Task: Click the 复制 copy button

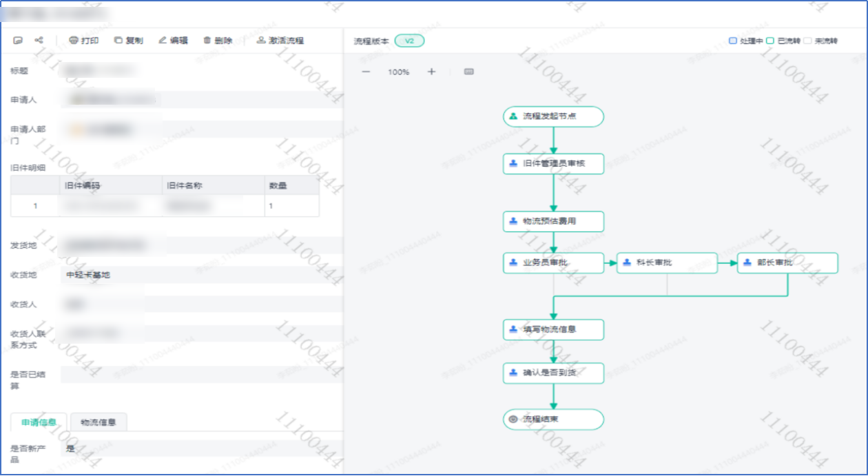Action: coord(129,41)
